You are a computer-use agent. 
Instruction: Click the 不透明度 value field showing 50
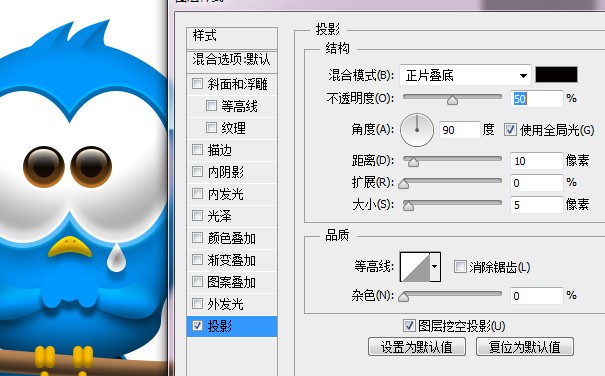[537, 99]
